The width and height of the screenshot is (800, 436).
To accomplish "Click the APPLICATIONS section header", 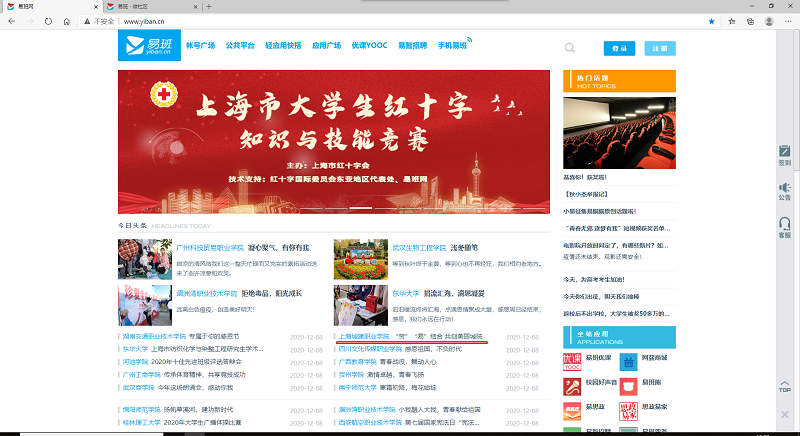I will (619, 337).
